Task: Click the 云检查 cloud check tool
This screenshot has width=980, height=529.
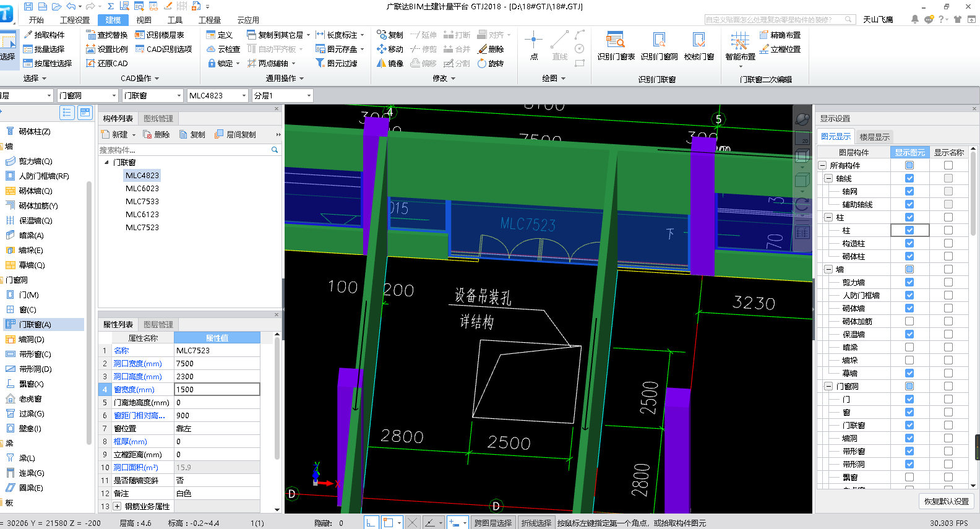Action: (223, 49)
